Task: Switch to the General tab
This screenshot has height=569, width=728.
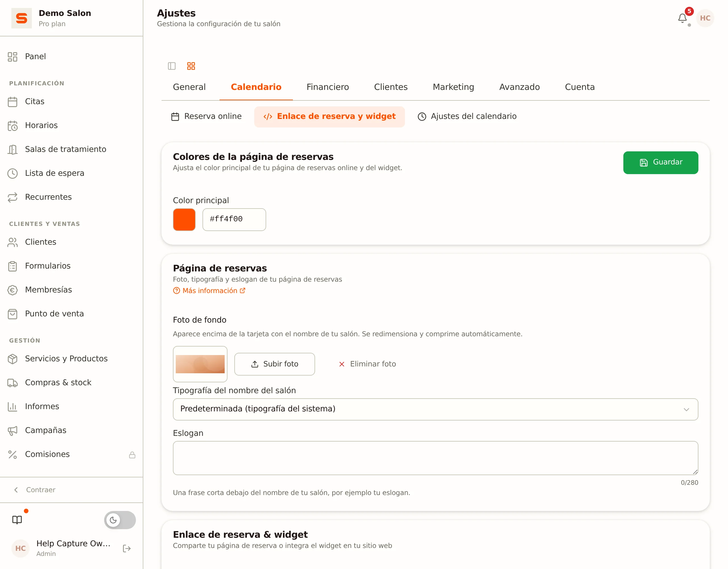Action: click(x=189, y=87)
